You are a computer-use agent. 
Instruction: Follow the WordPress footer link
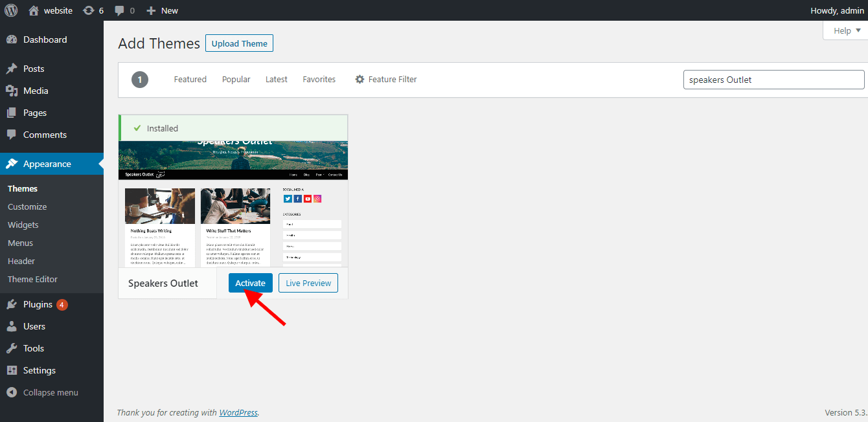coord(238,412)
